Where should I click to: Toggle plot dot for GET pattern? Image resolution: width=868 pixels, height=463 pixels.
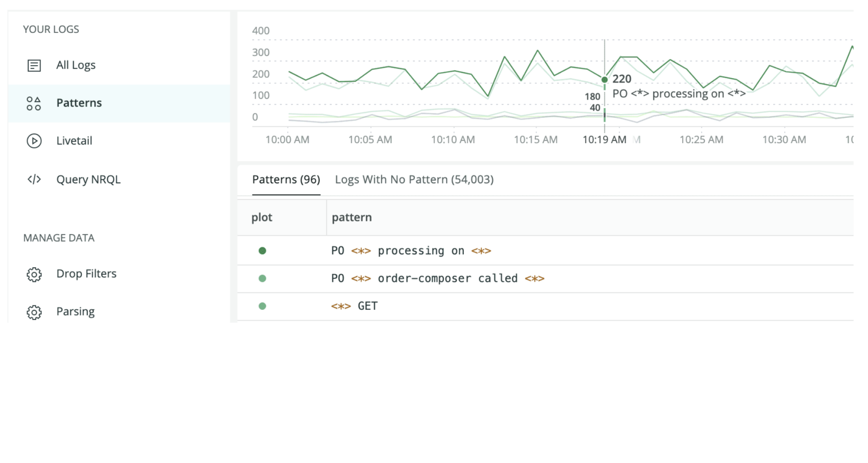click(x=262, y=306)
